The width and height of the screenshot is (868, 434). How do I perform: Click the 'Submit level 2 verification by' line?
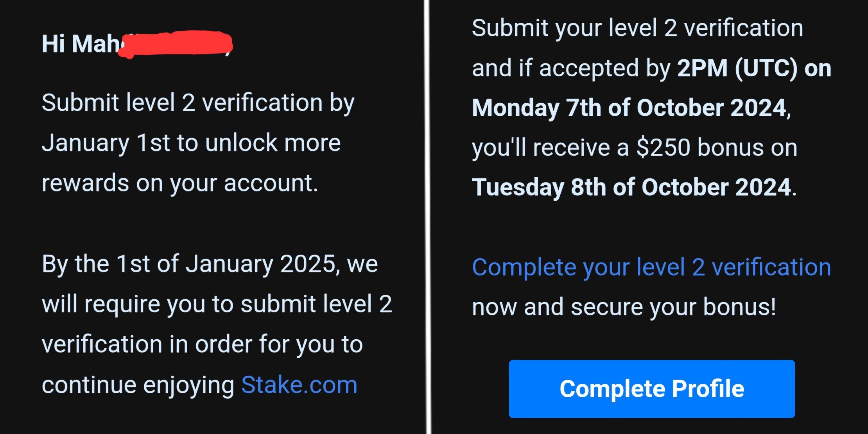point(198,104)
